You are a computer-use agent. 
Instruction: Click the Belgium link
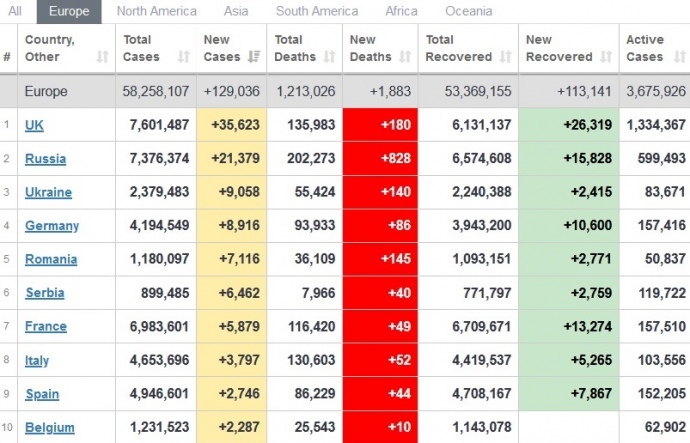tap(50, 428)
